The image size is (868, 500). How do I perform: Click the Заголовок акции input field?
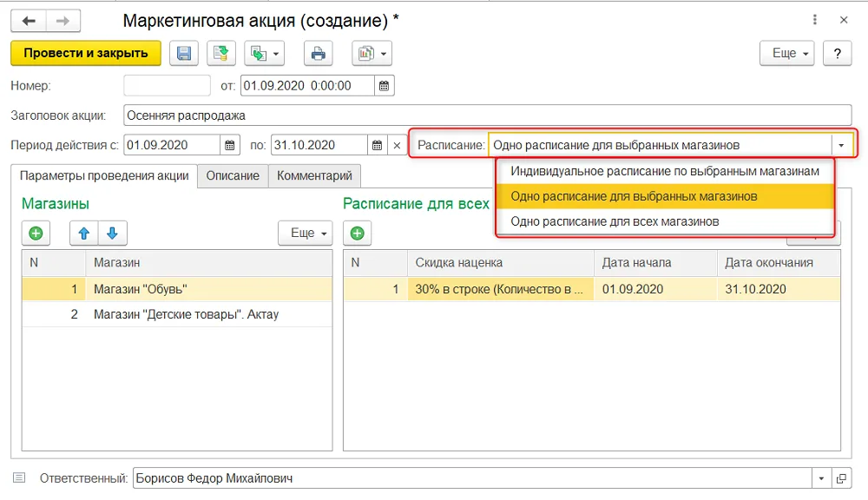(487, 115)
